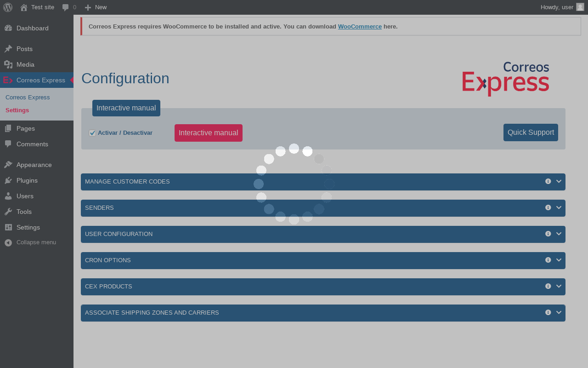Open the Media menu item
This screenshot has height=368, width=588.
37,64
